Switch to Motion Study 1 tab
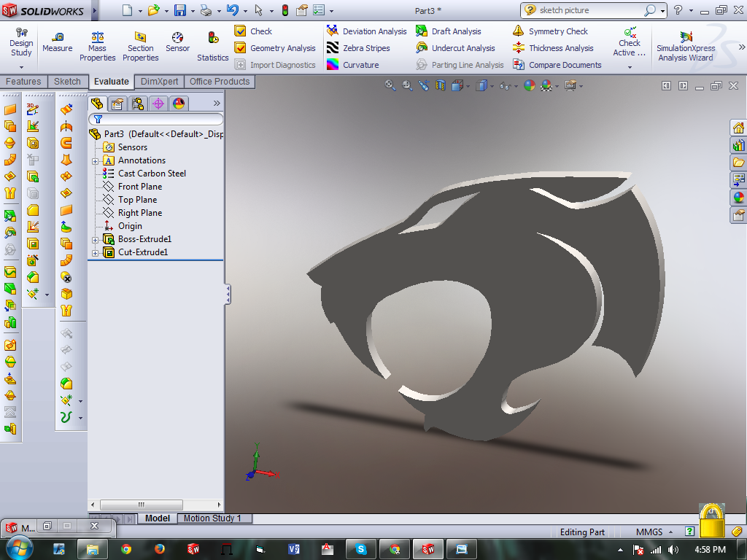The width and height of the screenshot is (747, 560). pyautogui.click(x=212, y=518)
